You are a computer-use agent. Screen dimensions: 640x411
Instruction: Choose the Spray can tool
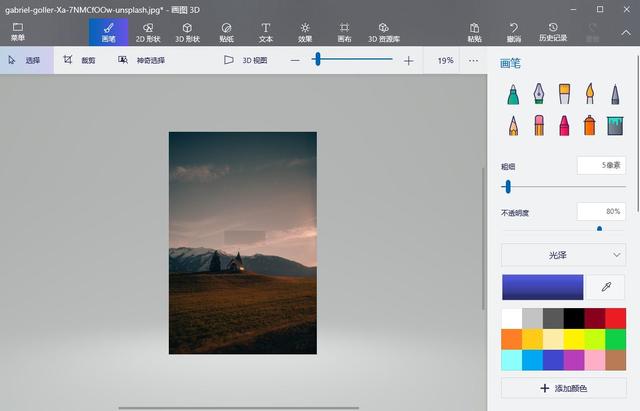click(x=589, y=126)
